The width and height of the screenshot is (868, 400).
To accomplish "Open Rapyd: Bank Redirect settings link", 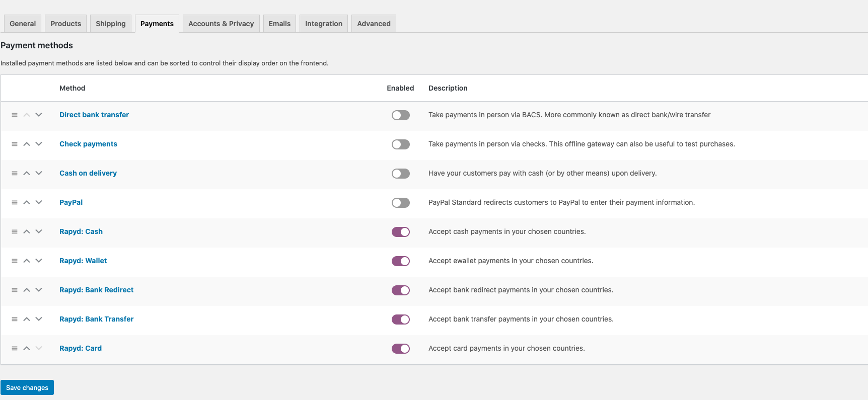I will pos(96,290).
